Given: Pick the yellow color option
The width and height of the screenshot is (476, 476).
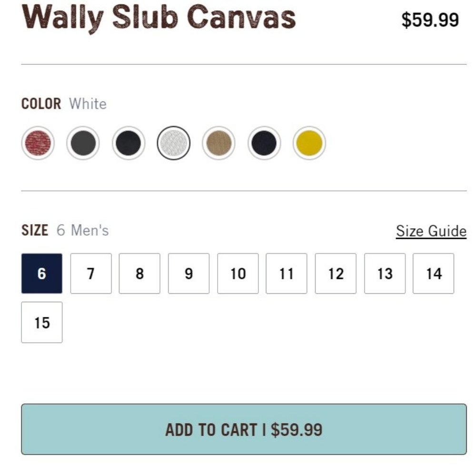Looking at the screenshot, I should (x=309, y=143).
